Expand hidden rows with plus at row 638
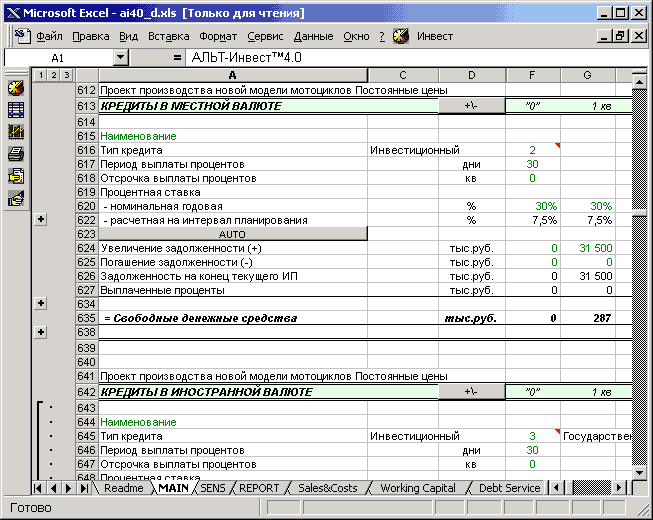653x520 pixels. 41,332
